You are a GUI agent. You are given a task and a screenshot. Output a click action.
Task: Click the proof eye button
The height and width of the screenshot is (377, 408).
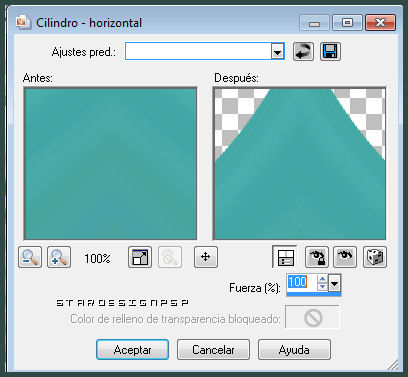coord(345,257)
